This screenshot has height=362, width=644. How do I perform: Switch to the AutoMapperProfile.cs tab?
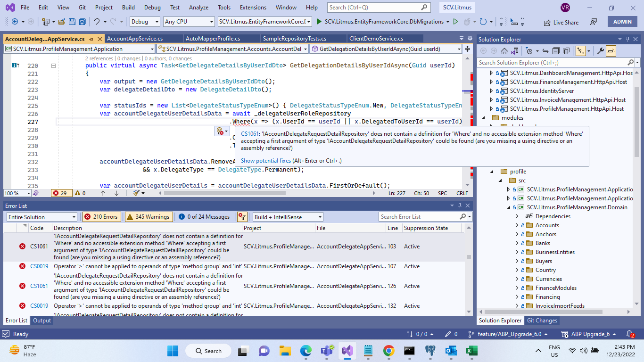[213, 39]
